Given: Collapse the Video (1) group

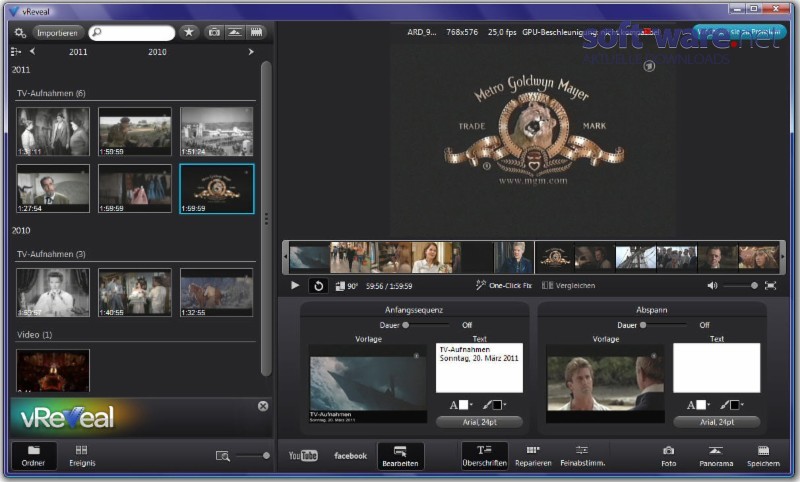Looking at the screenshot, I should click(x=35, y=335).
